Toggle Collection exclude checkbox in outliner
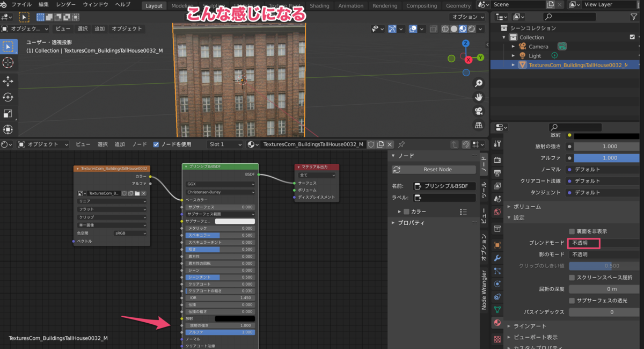 pos(632,37)
